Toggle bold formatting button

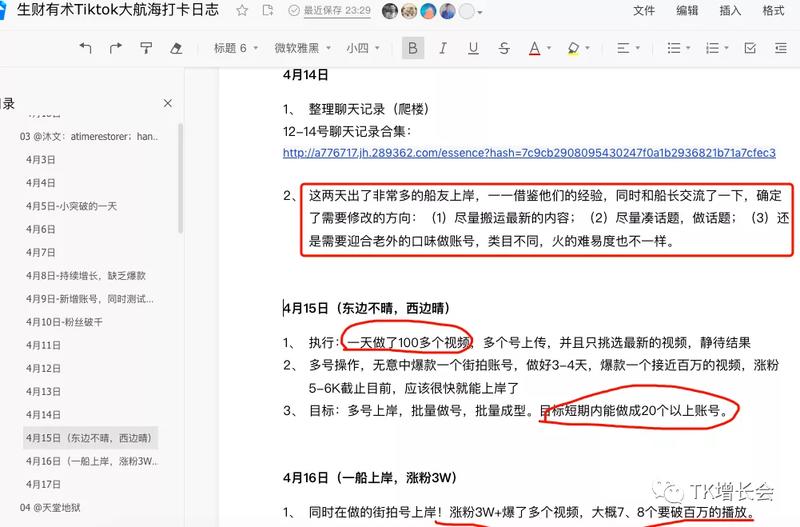coord(413,48)
